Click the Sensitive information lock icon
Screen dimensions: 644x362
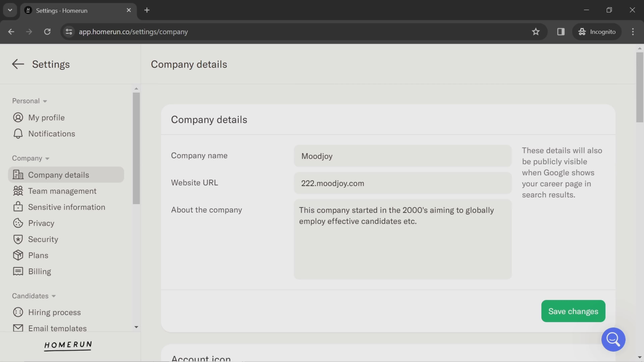[18, 207]
